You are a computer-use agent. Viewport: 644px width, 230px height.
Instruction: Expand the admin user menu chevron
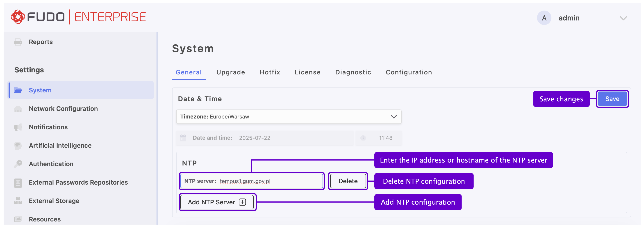(623, 18)
